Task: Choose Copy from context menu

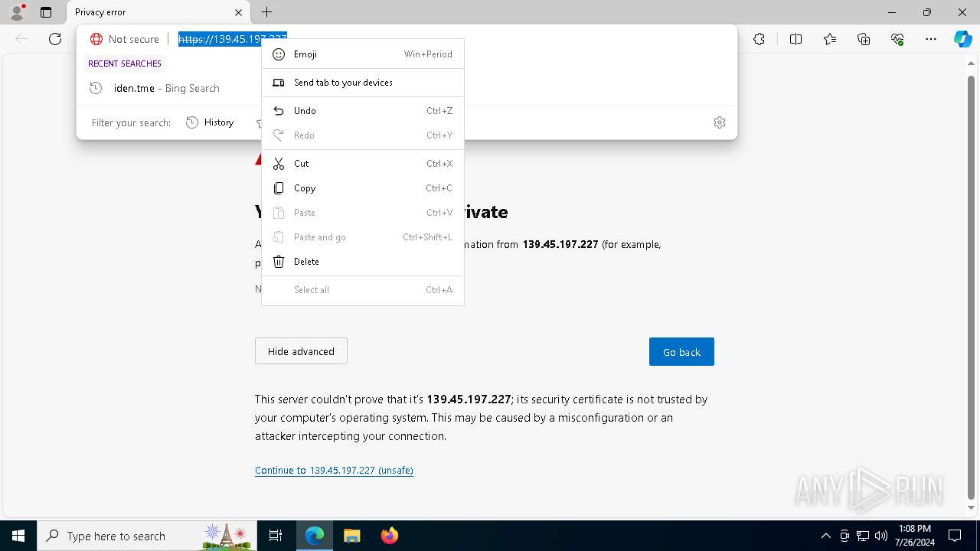Action: click(x=363, y=188)
